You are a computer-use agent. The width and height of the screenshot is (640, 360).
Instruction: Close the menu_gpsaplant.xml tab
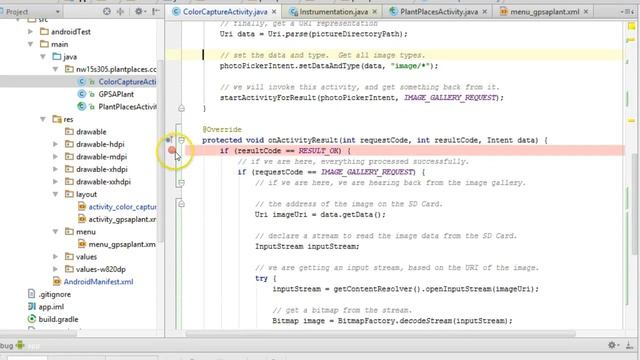tap(586, 12)
